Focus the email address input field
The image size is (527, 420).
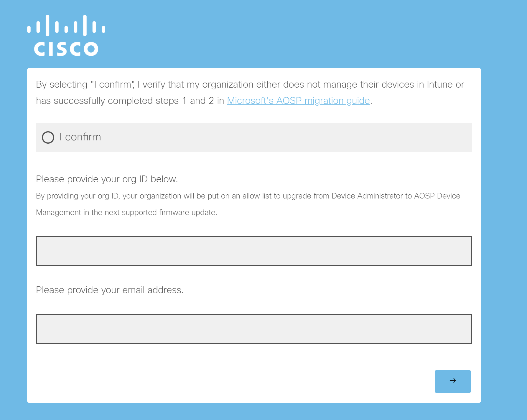[254, 329]
